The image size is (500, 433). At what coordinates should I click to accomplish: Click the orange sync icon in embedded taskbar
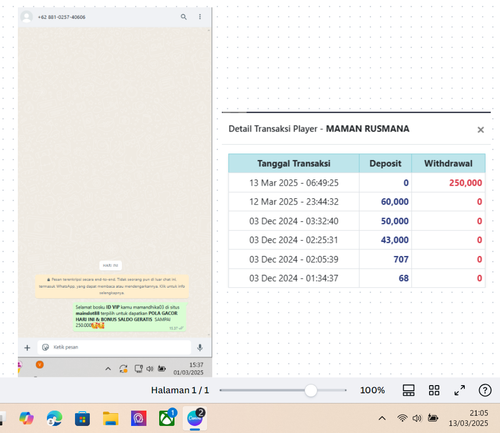point(123,369)
